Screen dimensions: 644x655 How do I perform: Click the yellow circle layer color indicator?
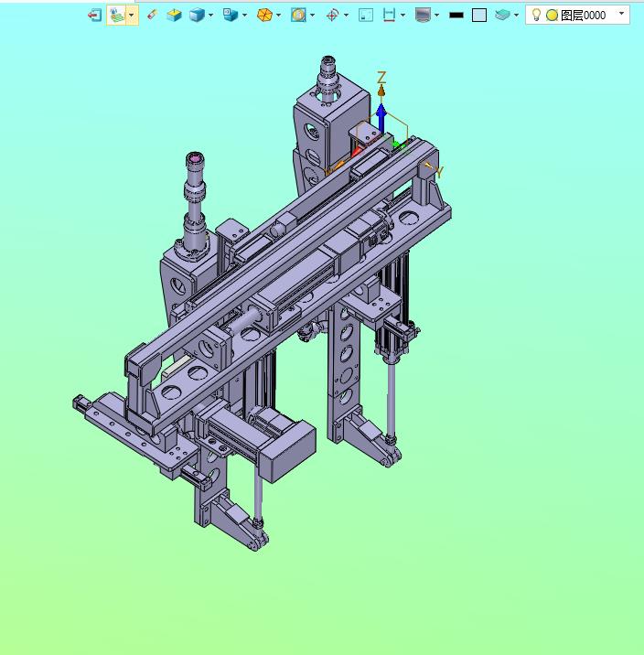click(553, 16)
